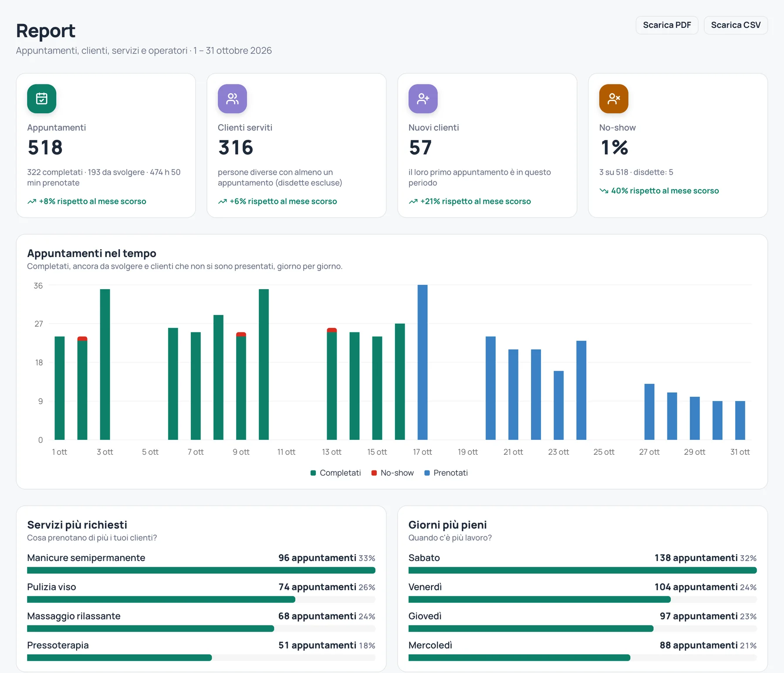Toggle the Prenotati legend entry
Viewport: 784px width, 673px height.
click(x=446, y=473)
